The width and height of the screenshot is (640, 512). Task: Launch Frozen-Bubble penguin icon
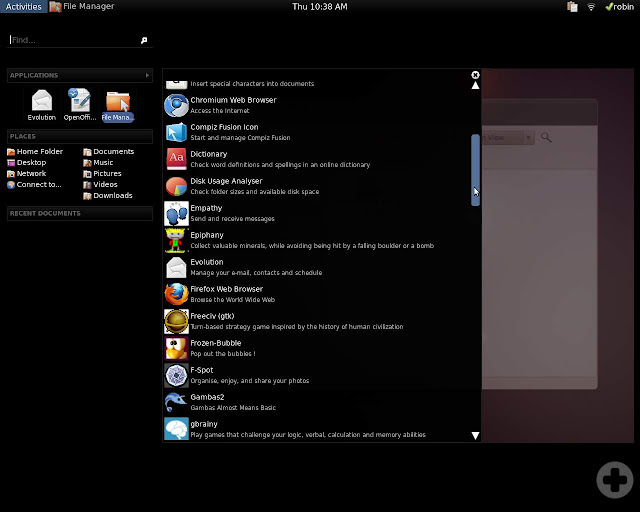point(176,348)
